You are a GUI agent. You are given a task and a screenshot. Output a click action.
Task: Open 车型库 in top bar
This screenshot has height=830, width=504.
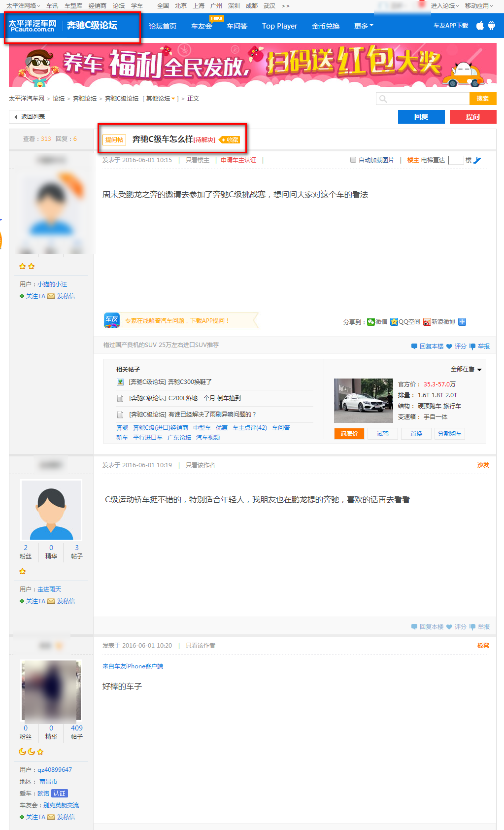73,6
